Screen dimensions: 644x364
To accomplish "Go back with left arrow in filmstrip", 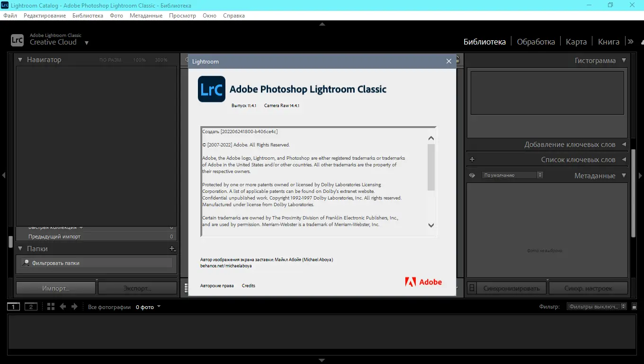I will coord(63,307).
